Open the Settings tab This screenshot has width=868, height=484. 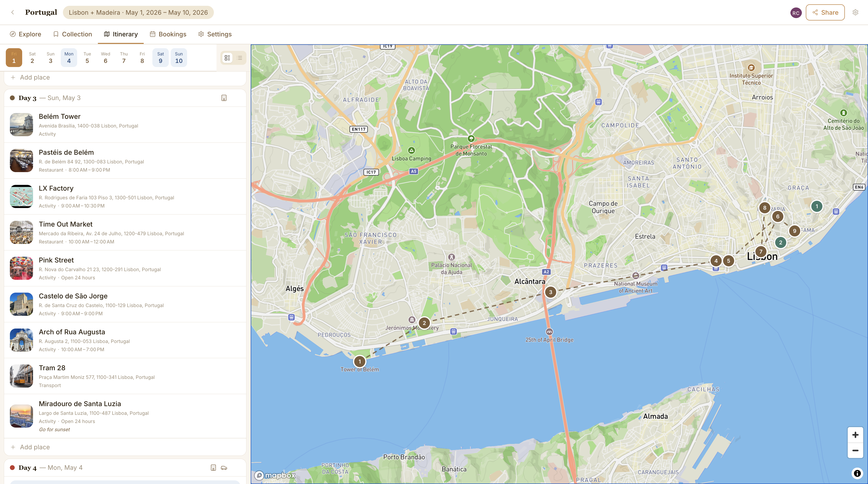(x=215, y=34)
